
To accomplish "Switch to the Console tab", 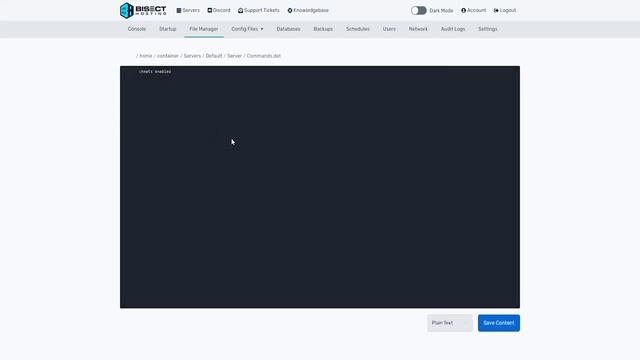I will (137, 29).
